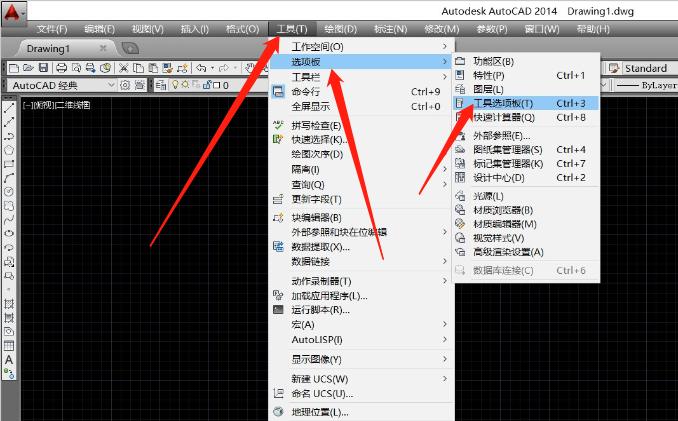Choose 快速计算器(Q) from the submenu
The image size is (678, 421).
coord(526,118)
